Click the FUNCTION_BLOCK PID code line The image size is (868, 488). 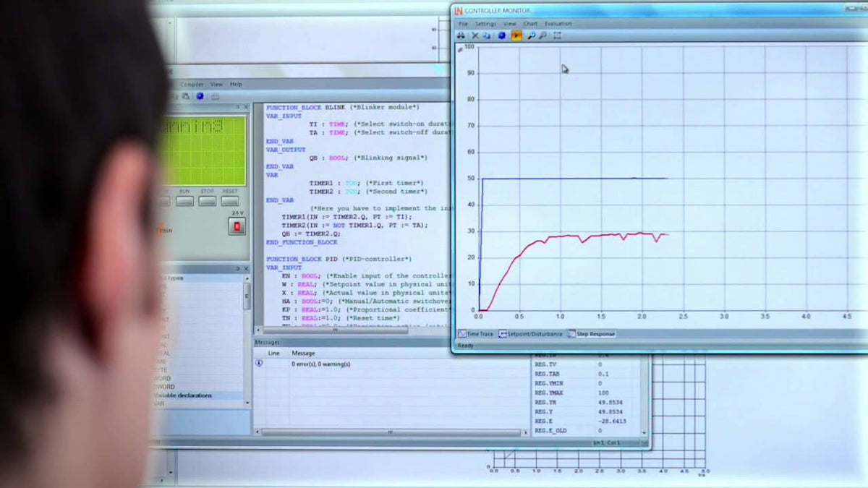coord(339,259)
